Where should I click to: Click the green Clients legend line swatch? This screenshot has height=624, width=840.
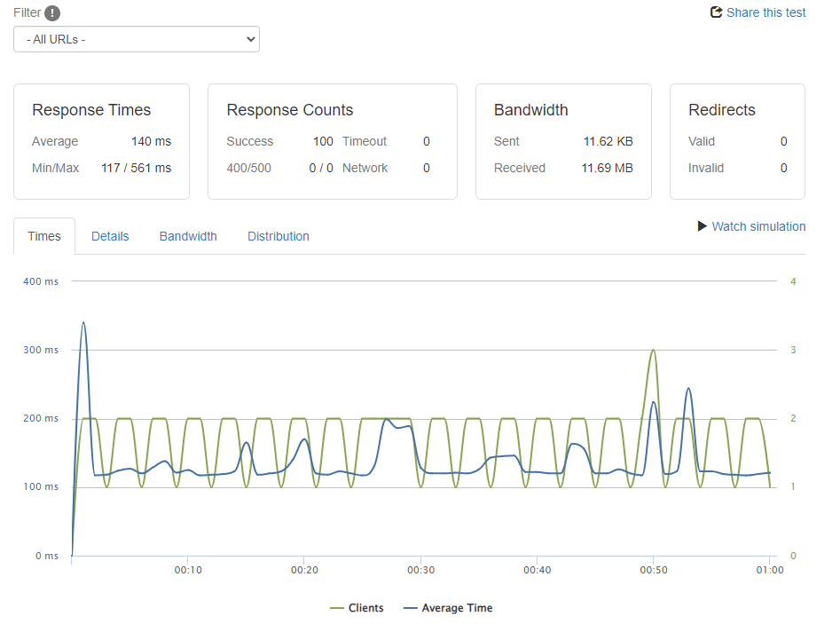coord(336,608)
